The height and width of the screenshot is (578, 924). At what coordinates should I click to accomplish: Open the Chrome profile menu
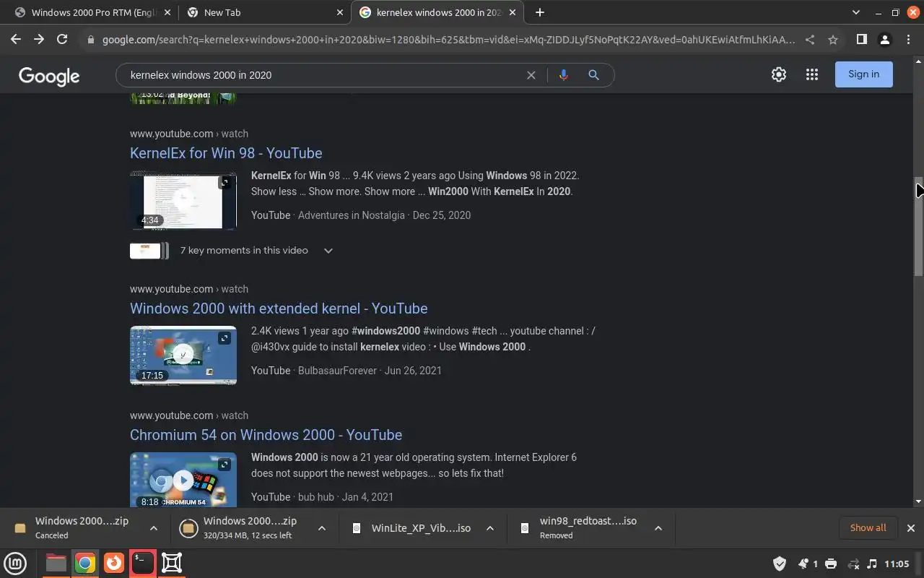[x=884, y=40]
